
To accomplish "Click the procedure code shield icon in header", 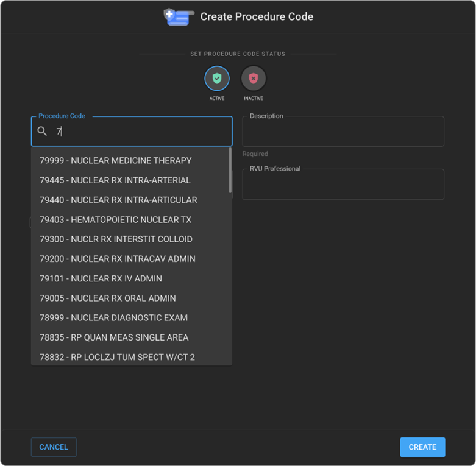I will coord(178,17).
